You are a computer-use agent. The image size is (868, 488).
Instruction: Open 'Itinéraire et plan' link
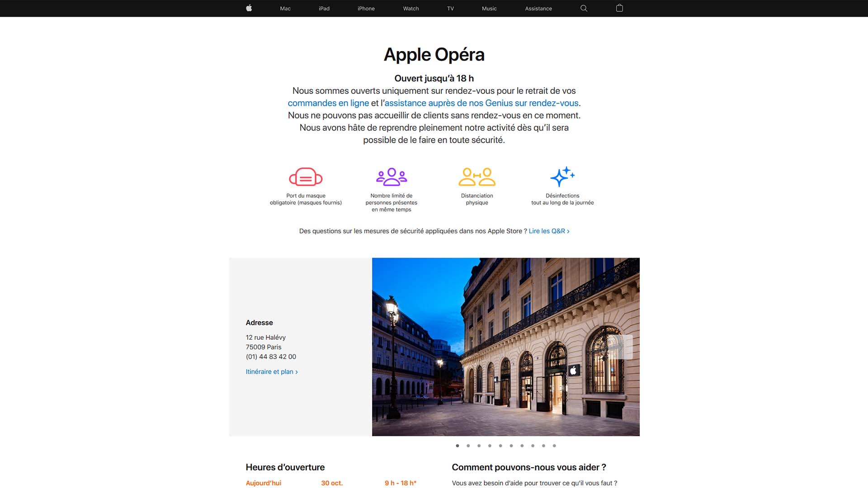[x=272, y=371]
